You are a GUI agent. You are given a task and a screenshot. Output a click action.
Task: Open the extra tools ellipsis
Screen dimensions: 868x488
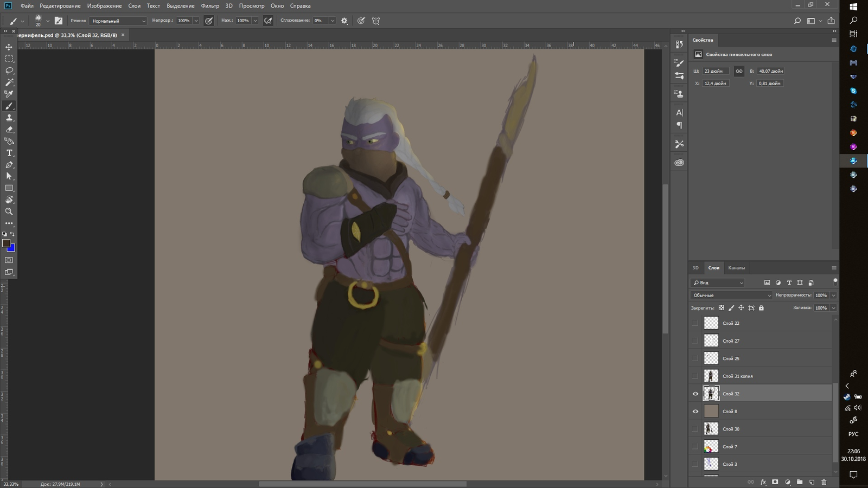tap(9, 223)
